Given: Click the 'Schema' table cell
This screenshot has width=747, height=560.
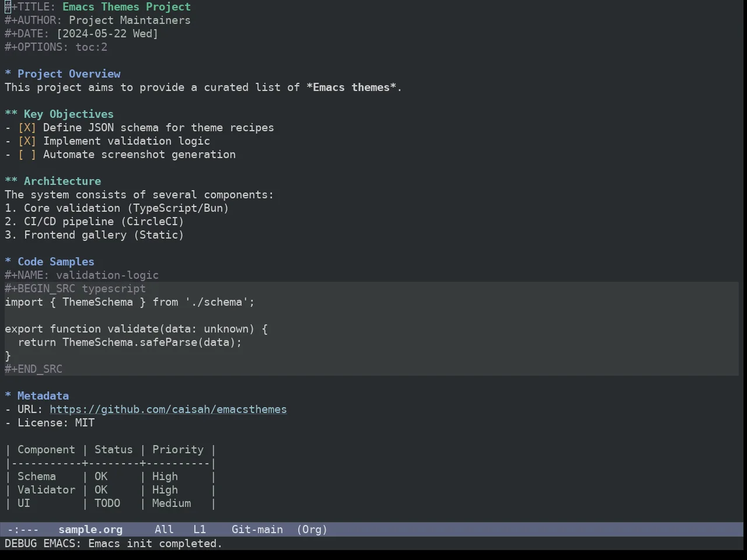Looking at the screenshot, I should (x=37, y=477).
